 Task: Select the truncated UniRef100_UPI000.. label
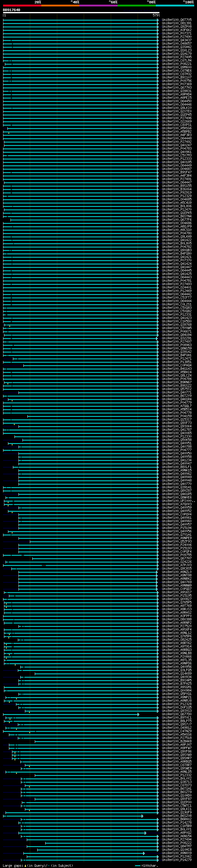(178, 501)
